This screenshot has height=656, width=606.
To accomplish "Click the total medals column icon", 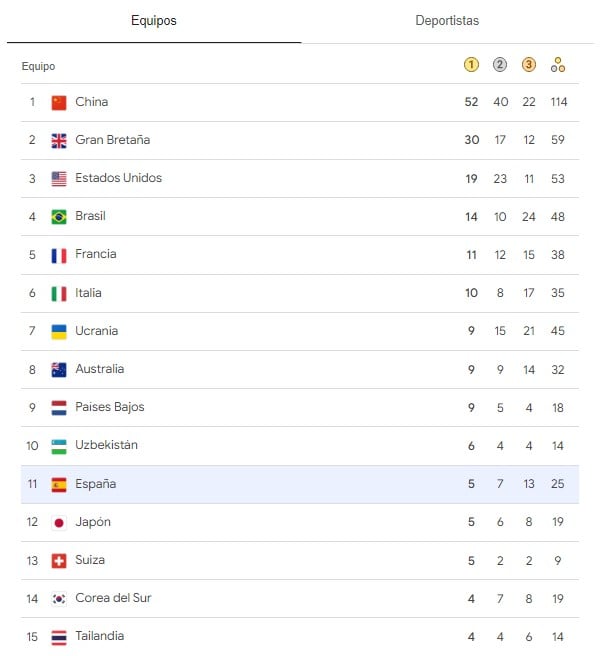I will (x=558, y=66).
